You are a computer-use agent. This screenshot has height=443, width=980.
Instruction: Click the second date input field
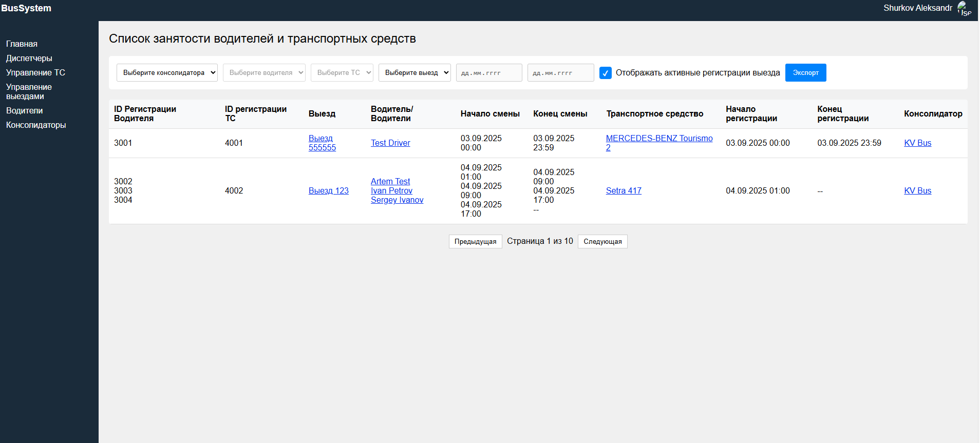coord(561,73)
